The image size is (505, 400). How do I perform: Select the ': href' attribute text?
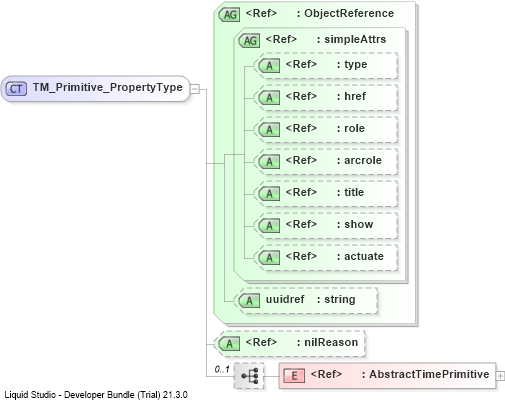pyautogui.click(x=351, y=96)
